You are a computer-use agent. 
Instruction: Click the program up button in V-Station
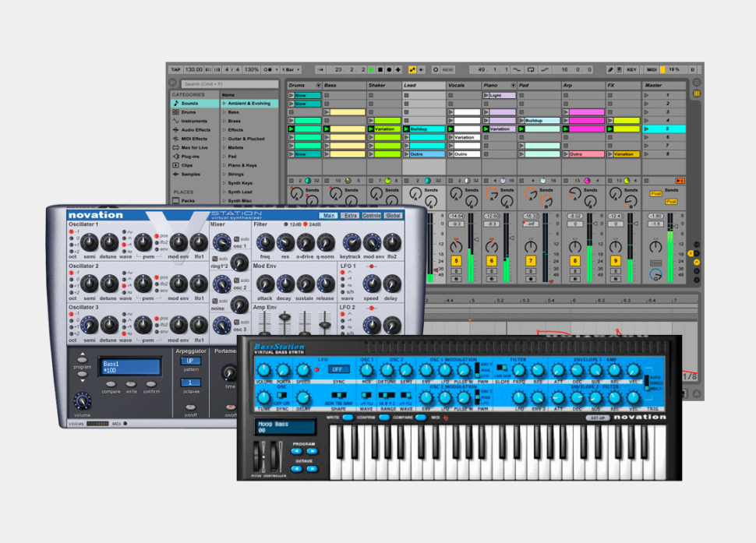click(83, 358)
